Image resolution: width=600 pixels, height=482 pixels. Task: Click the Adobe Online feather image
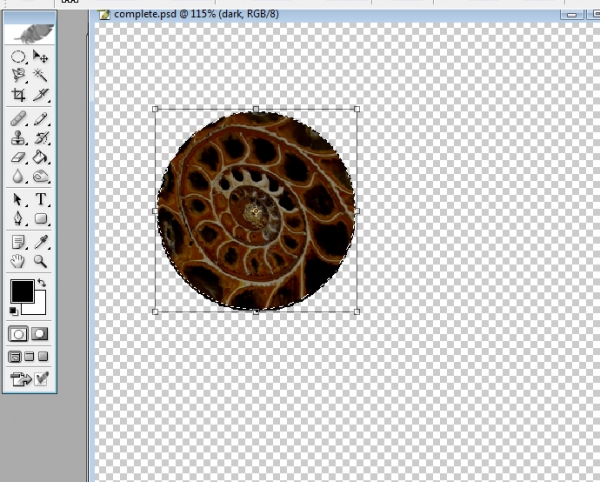point(29,34)
